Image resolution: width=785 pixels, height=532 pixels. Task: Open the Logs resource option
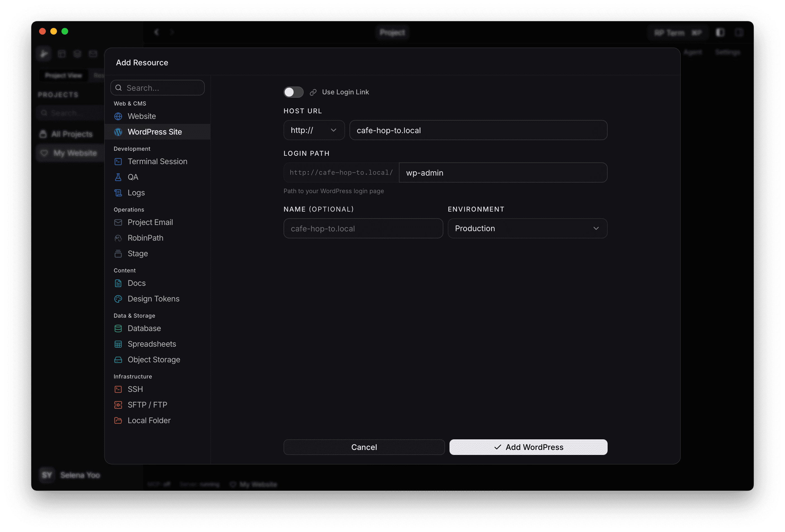pyautogui.click(x=136, y=192)
